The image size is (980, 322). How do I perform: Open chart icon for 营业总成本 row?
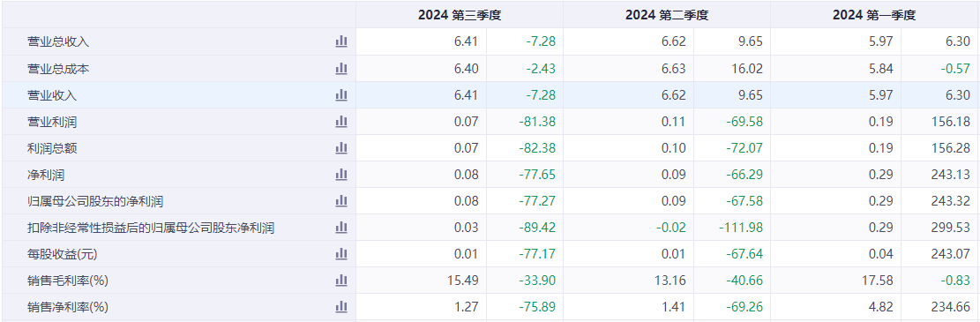pos(341,69)
